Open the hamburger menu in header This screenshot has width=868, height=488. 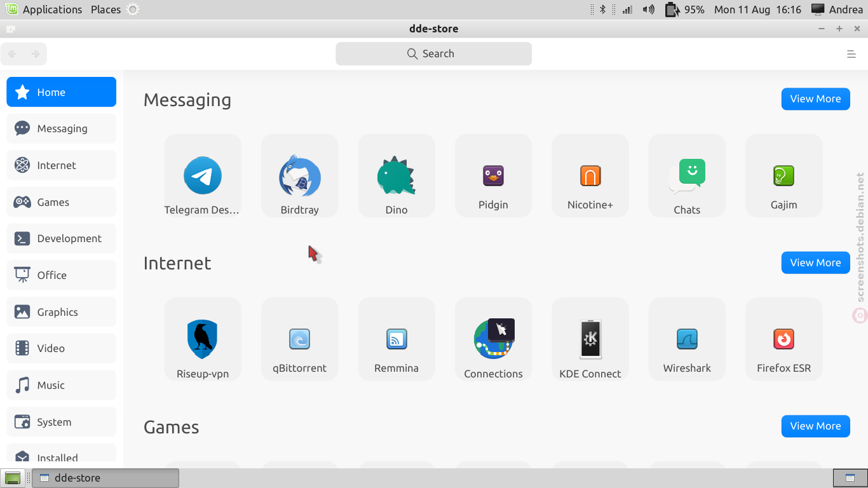click(x=851, y=54)
